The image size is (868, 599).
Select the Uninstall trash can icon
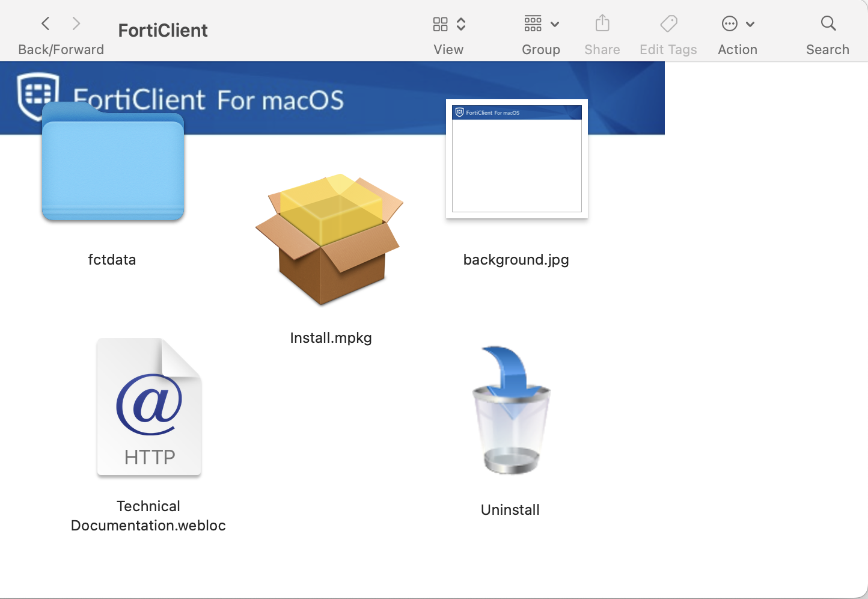click(x=510, y=411)
